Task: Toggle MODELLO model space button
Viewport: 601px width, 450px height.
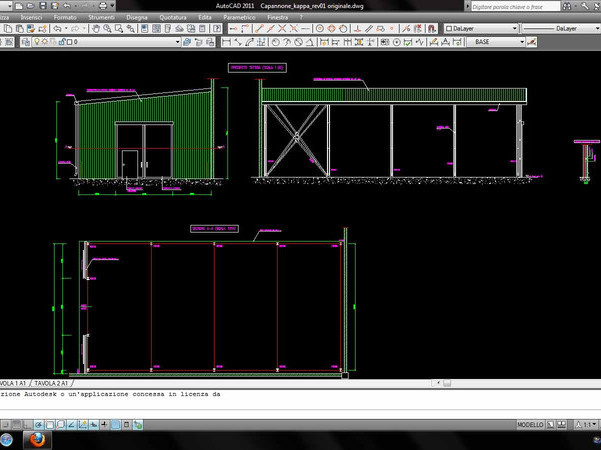Action: (x=530, y=425)
